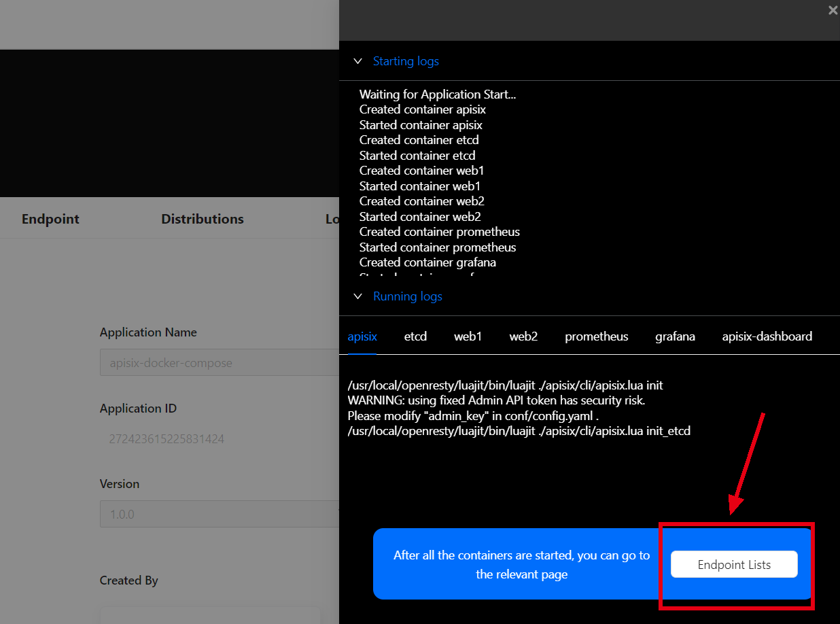840x624 pixels.
Task: Close the logs drawer with X icon
Action: [x=833, y=10]
